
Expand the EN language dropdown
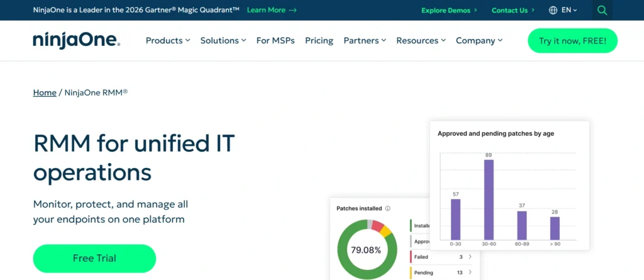[x=569, y=10]
